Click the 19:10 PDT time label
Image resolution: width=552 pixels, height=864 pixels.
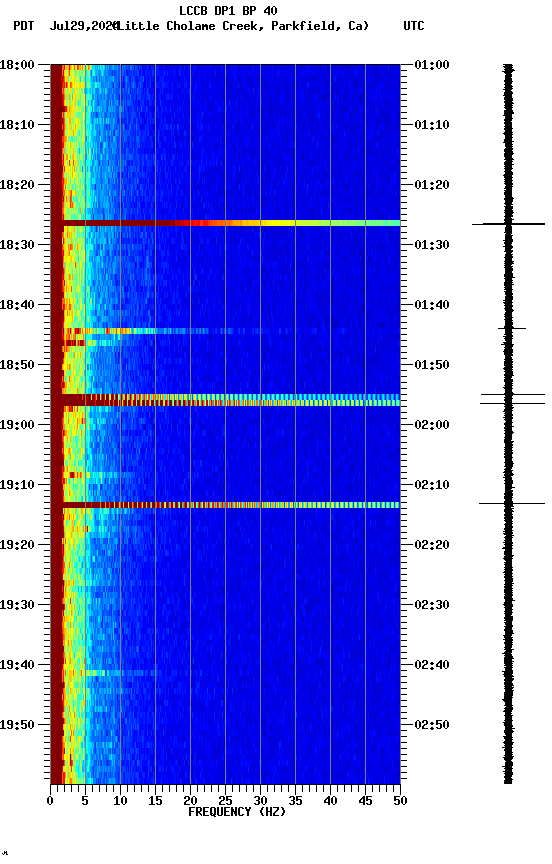[x=17, y=485]
